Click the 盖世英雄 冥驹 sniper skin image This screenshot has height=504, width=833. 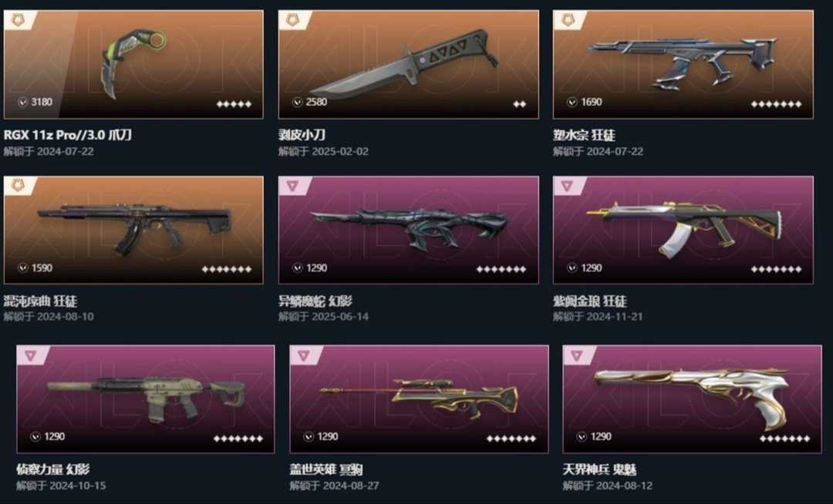(420, 399)
